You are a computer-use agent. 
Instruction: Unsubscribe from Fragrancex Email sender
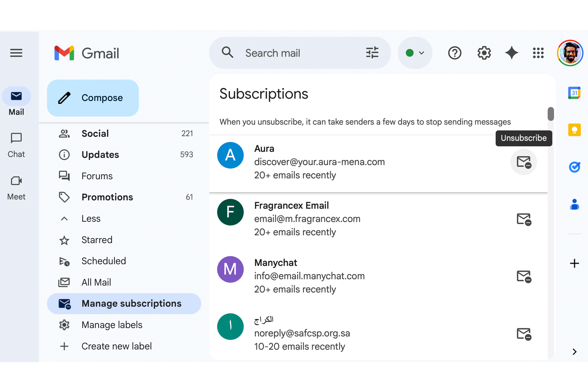[524, 219]
